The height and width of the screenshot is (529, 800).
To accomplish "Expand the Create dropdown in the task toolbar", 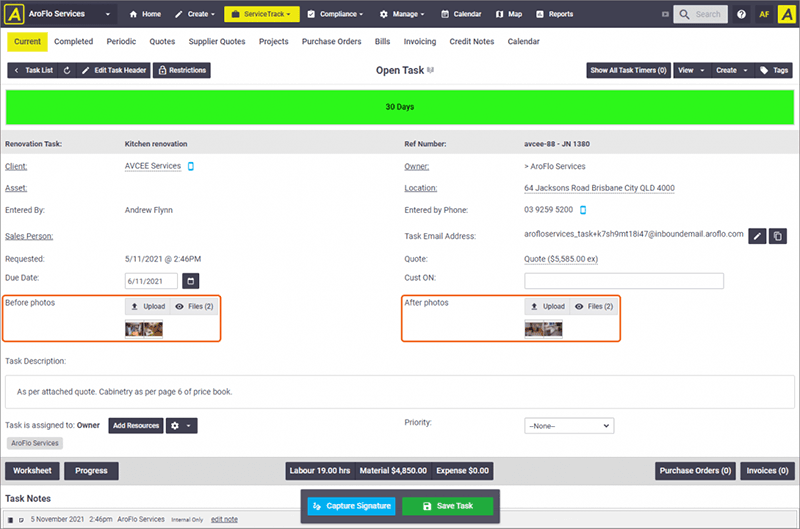I will click(x=732, y=70).
